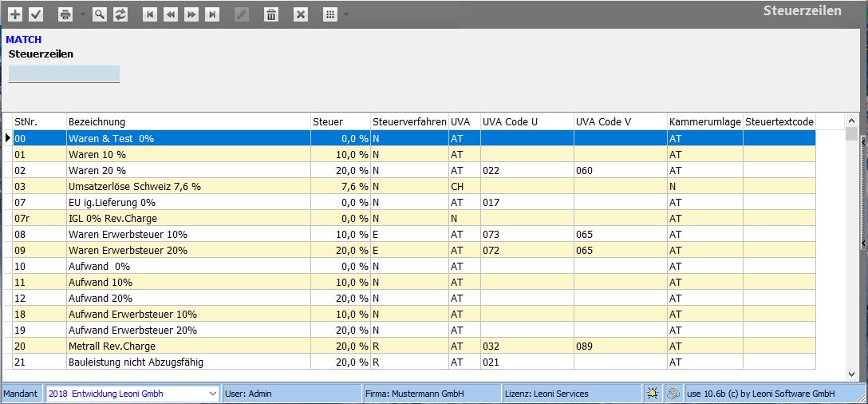Click the phone icon in status bar
Screen dimensions: 868x404
(x=673, y=394)
